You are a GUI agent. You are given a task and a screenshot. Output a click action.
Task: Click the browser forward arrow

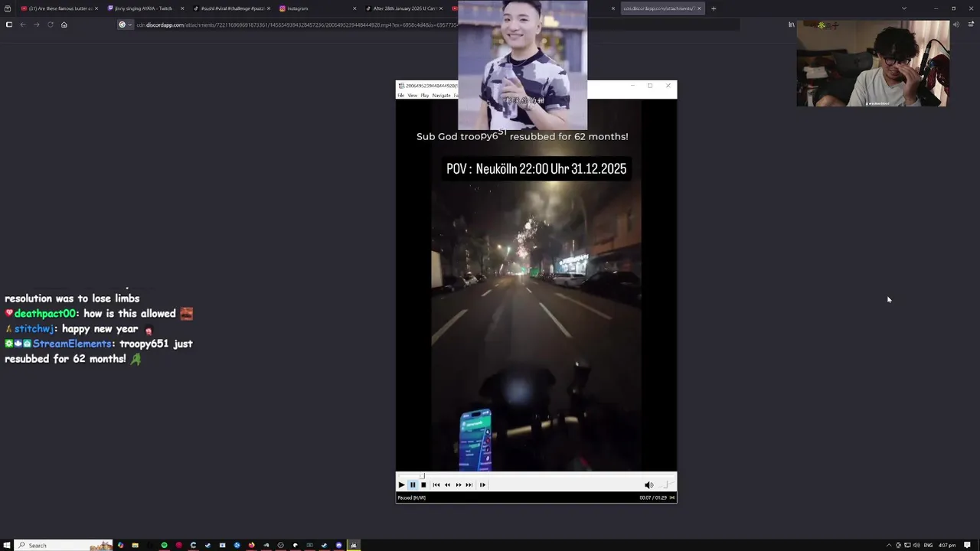point(36,24)
